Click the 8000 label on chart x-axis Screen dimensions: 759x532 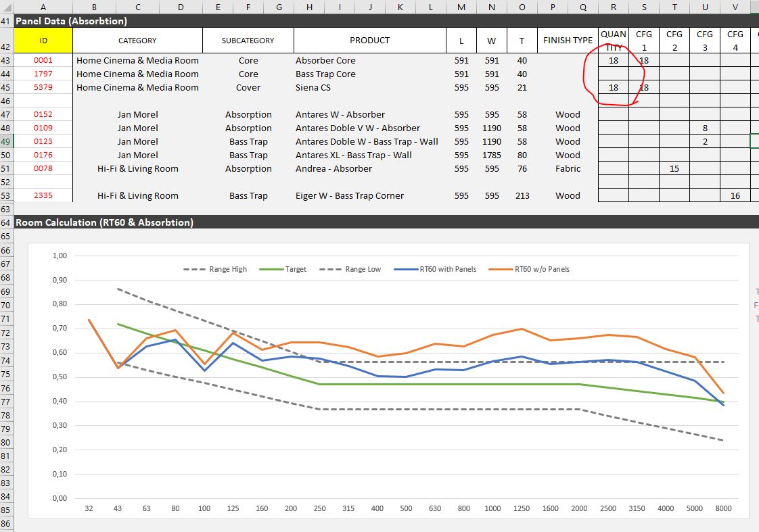pos(723,508)
